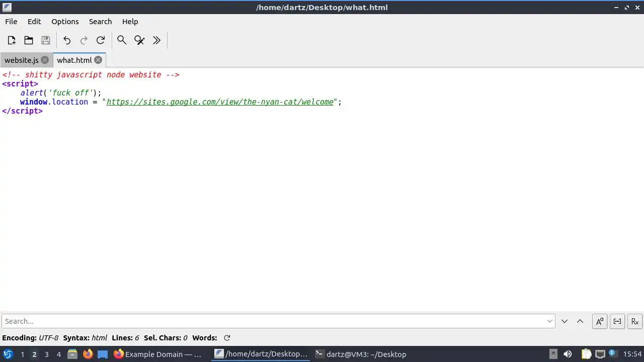
Task: Undo the last edit
Action: [x=67, y=40]
